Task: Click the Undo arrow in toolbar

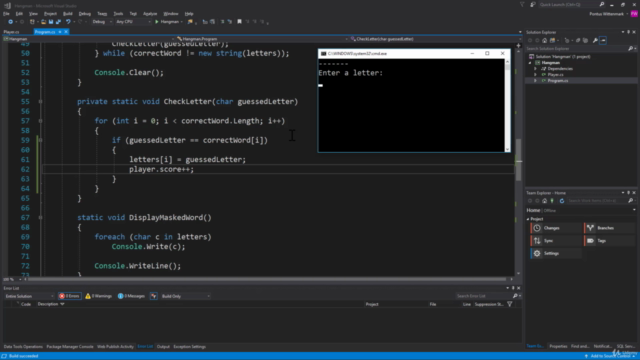Action: (68, 22)
